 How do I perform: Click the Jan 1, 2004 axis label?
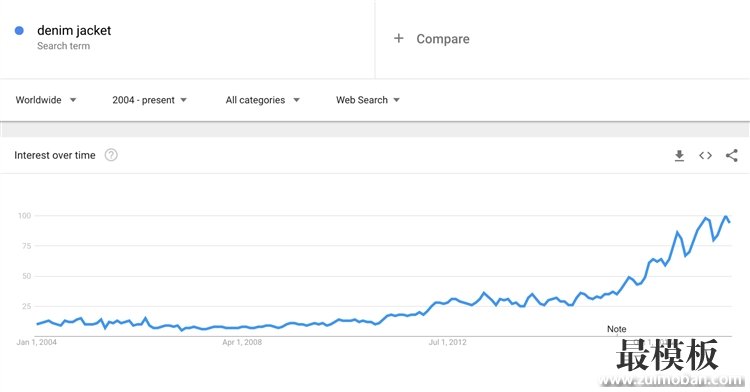(x=36, y=342)
